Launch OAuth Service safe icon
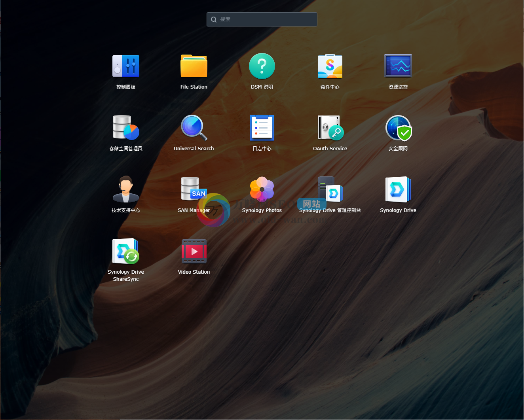 click(x=330, y=128)
